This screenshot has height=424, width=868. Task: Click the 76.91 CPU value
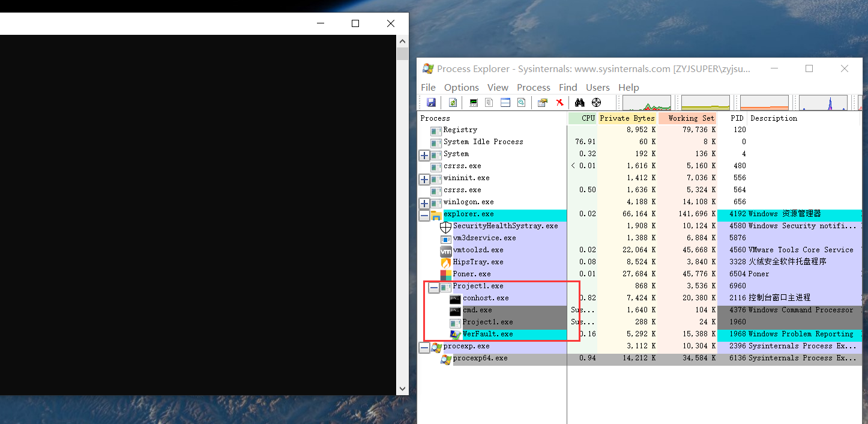click(585, 142)
